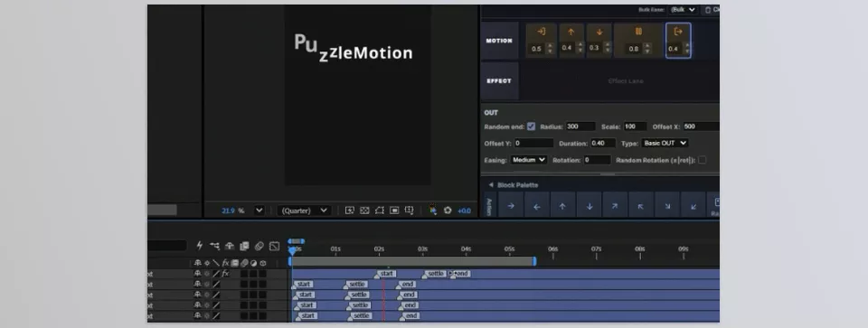Select the down-arrow motion block valued 0.3
Screen dimensions: 868x328
[x=599, y=41]
